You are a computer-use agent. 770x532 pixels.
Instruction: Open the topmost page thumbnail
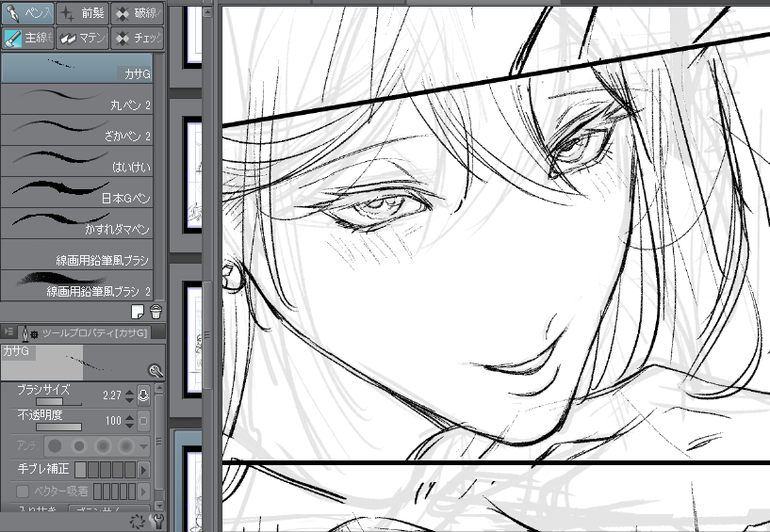[x=192, y=37]
